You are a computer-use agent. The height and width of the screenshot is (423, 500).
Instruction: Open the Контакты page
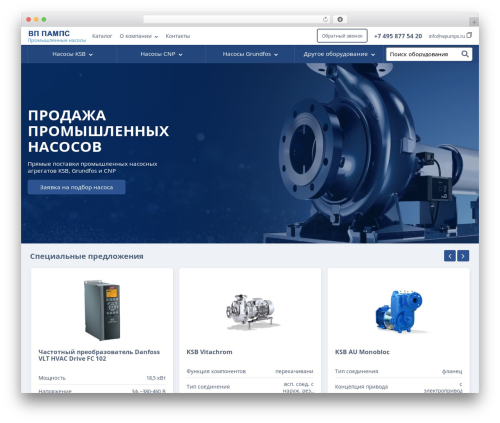(x=178, y=36)
